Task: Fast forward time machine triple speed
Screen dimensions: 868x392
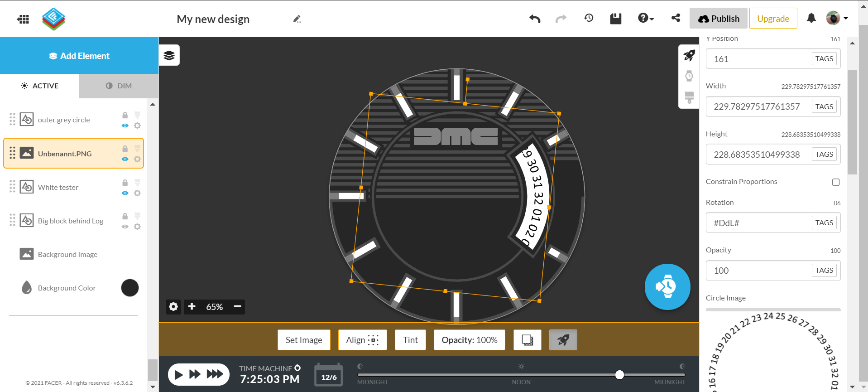Action: tap(215, 374)
